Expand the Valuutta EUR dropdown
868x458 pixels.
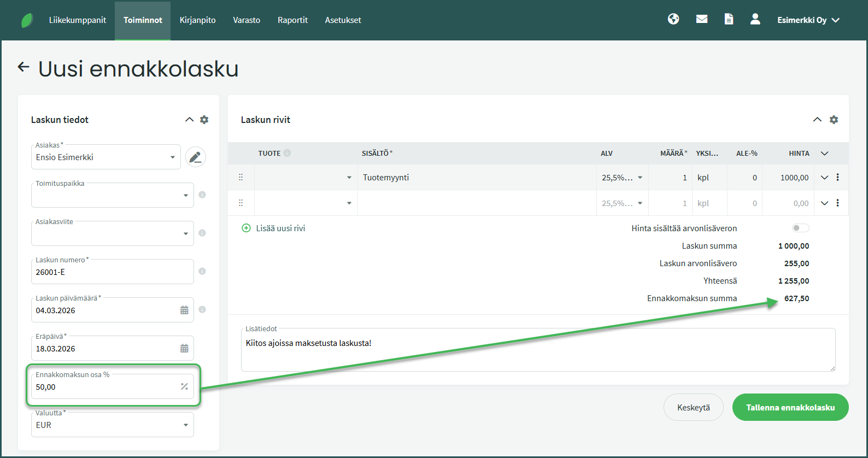(x=113, y=425)
